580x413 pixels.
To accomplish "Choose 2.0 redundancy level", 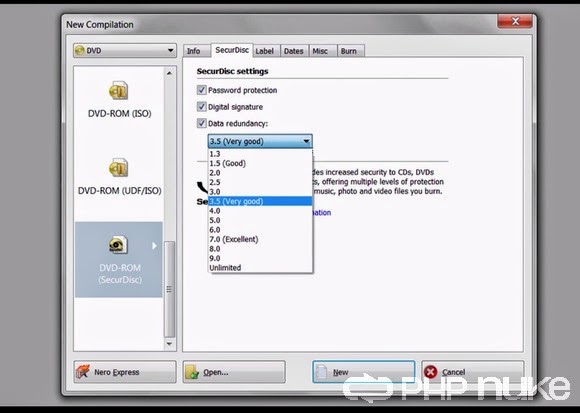I will click(x=260, y=173).
